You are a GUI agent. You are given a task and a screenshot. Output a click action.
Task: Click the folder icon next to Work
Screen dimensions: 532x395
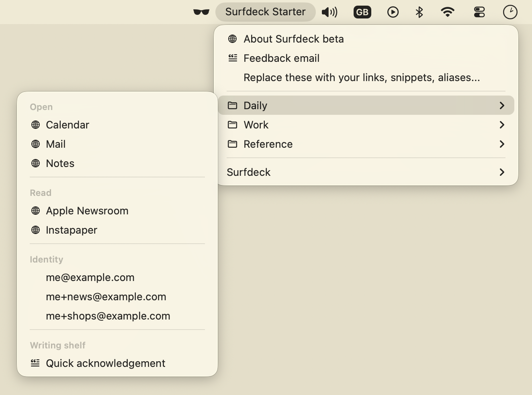[233, 125]
